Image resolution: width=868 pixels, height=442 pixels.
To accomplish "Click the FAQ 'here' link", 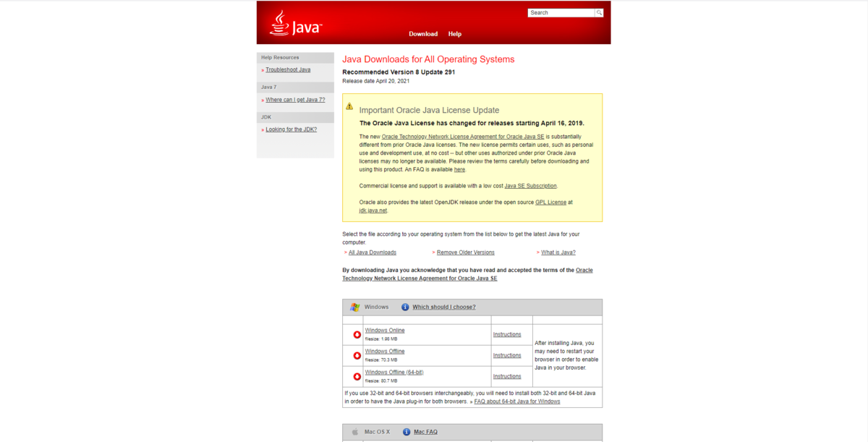I will [459, 169].
